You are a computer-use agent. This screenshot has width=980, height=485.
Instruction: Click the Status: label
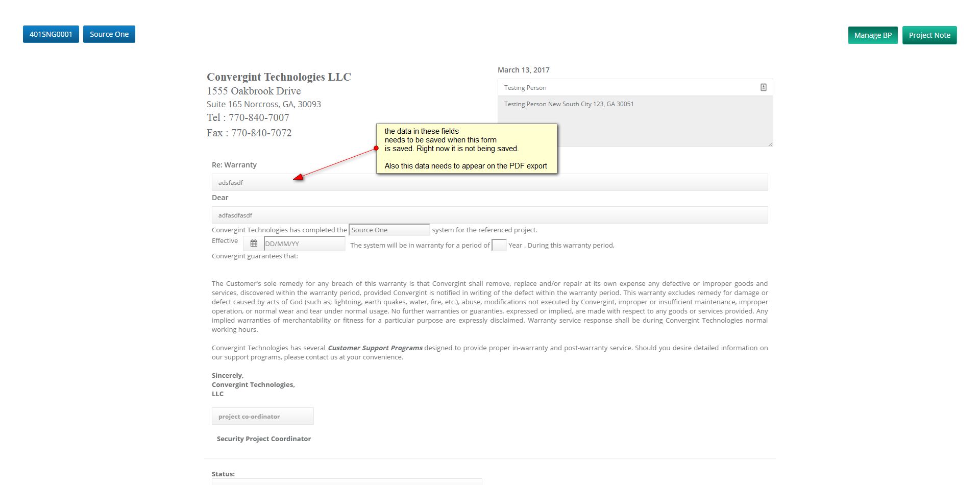224,474
